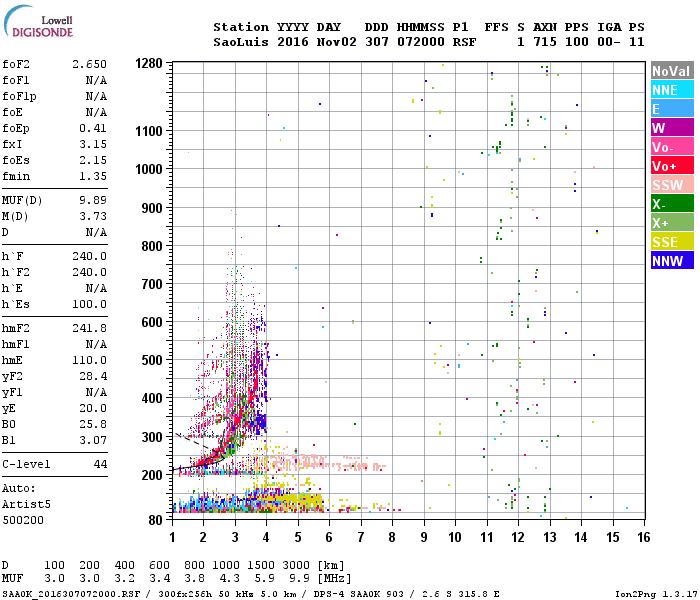Image resolution: width=700 pixels, height=600 pixels.
Task: Click the MUF 9.9 value at bottom
Action: [299, 579]
